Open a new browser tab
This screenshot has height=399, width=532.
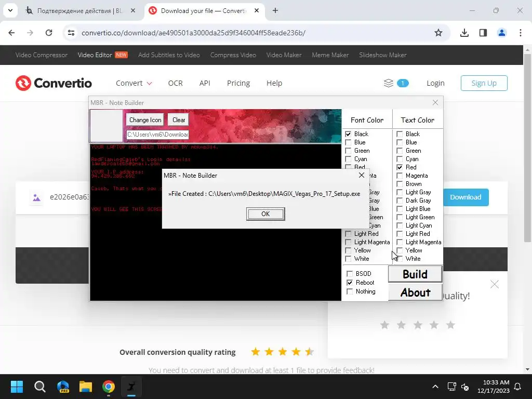(275, 11)
